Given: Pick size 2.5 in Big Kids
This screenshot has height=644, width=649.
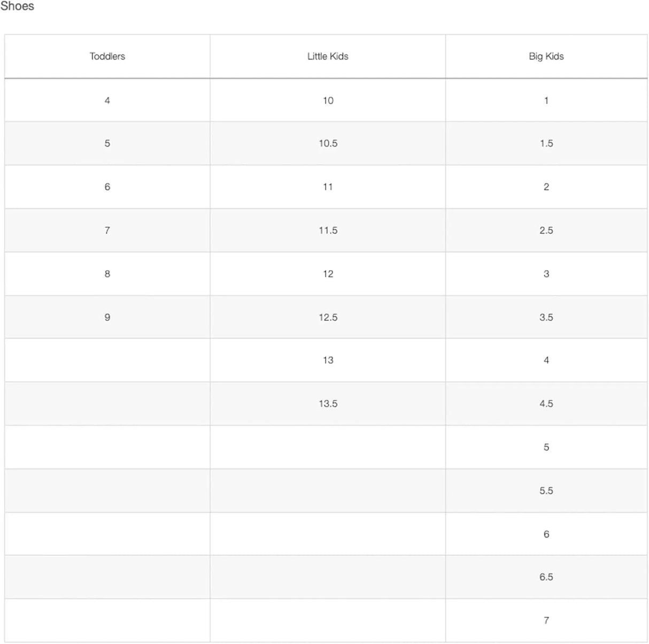Looking at the screenshot, I should [546, 231].
